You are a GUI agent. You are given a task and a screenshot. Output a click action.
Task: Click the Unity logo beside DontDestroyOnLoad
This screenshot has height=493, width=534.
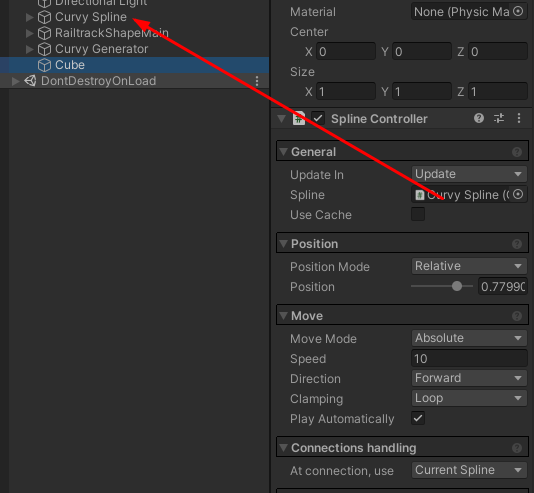[x=30, y=81]
